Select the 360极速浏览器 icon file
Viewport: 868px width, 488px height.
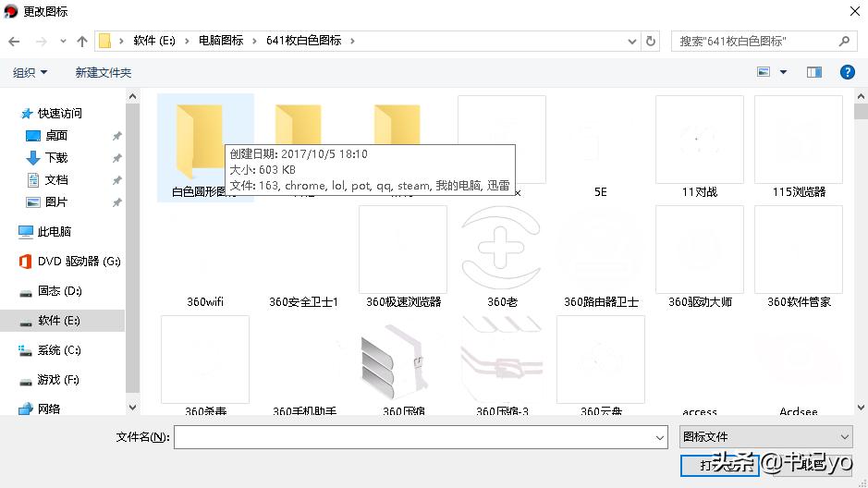tap(403, 258)
